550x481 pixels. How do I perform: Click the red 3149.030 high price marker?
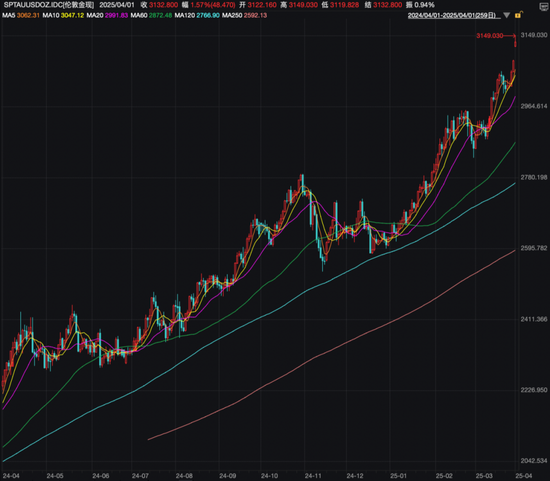pyautogui.click(x=490, y=35)
